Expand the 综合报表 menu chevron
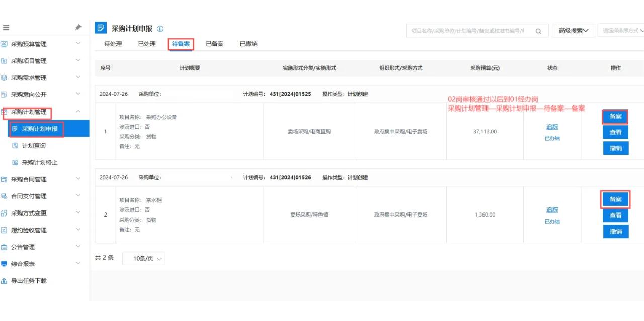644x321 pixels. click(78, 263)
